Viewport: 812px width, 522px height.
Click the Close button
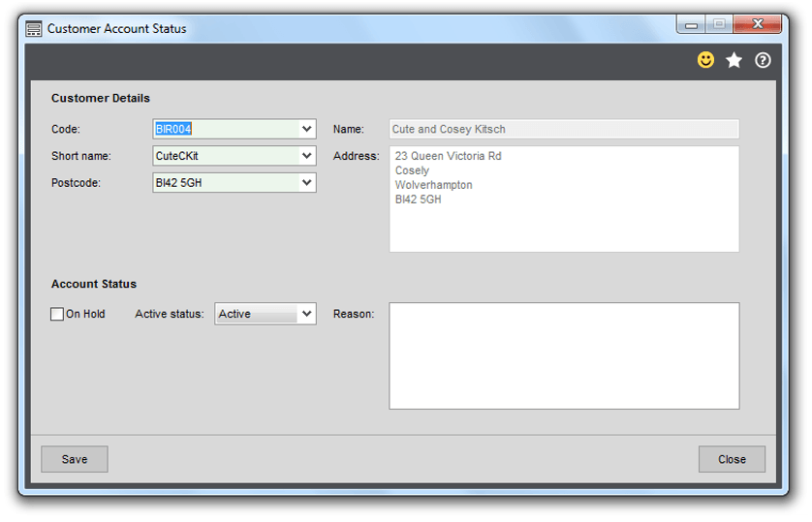pyautogui.click(x=732, y=459)
